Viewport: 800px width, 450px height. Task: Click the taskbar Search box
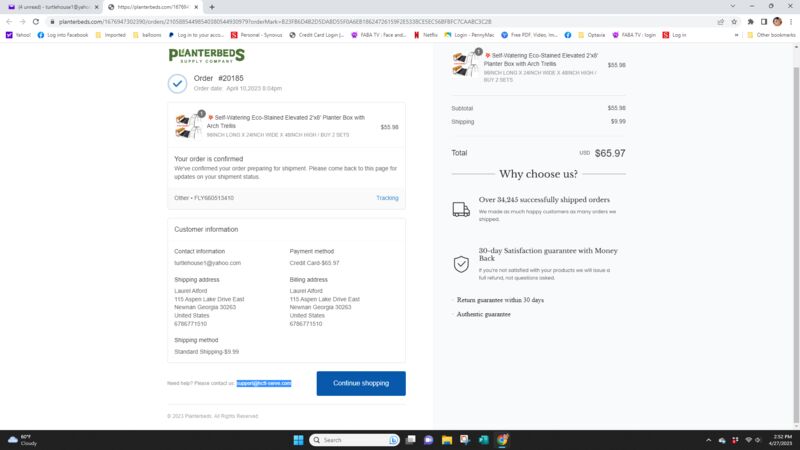click(x=355, y=440)
